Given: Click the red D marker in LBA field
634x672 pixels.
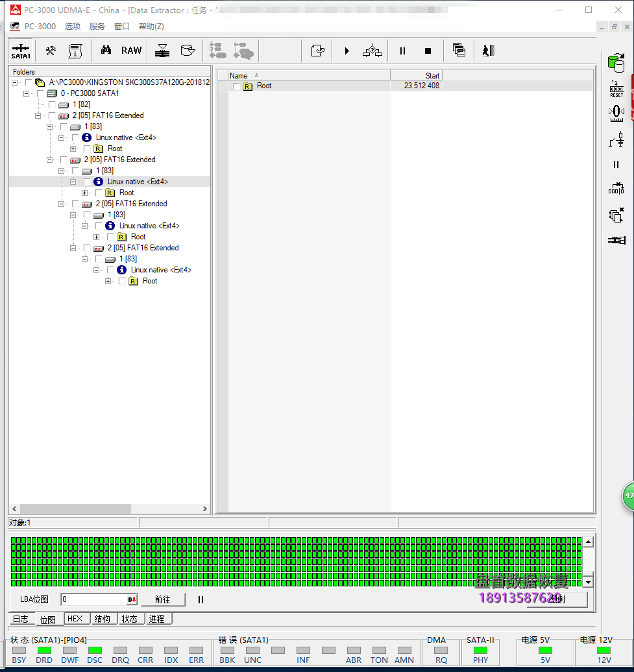Looking at the screenshot, I should click(132, 599).
